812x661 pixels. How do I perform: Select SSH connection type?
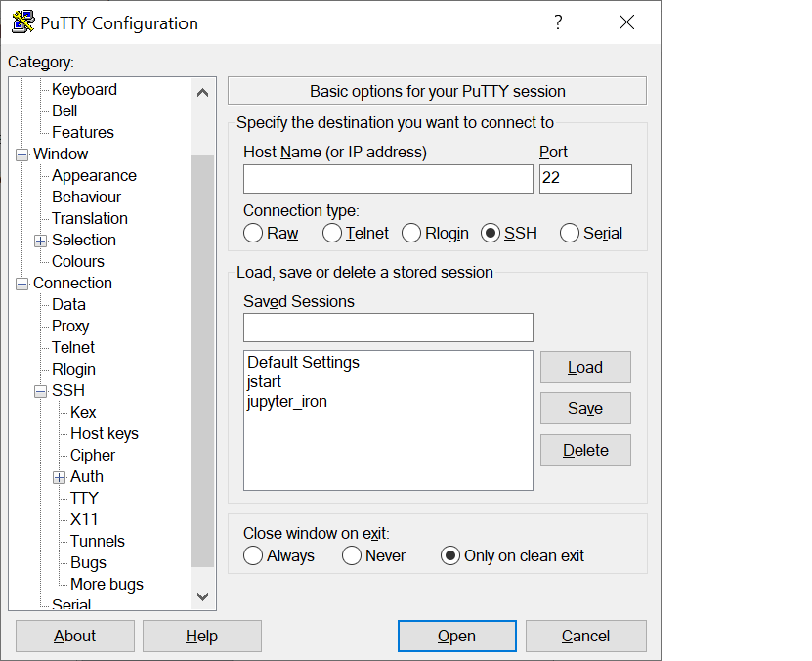[490, 233]
